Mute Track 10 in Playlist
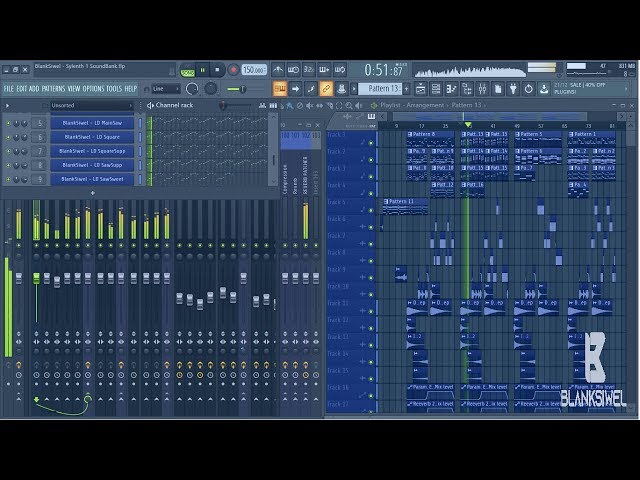This screenshot has width=640, height=480. (x=371, y=294)
